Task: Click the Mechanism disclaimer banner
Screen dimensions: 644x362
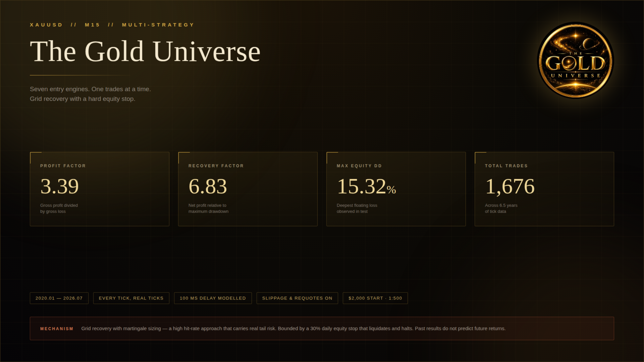Action: pos(322,328)
